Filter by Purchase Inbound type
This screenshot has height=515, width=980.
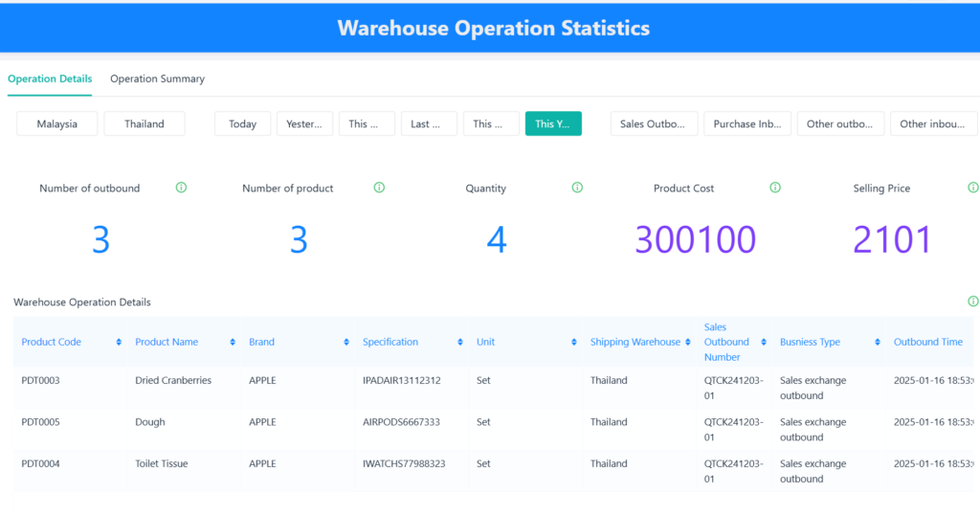[x=747, y=123]
